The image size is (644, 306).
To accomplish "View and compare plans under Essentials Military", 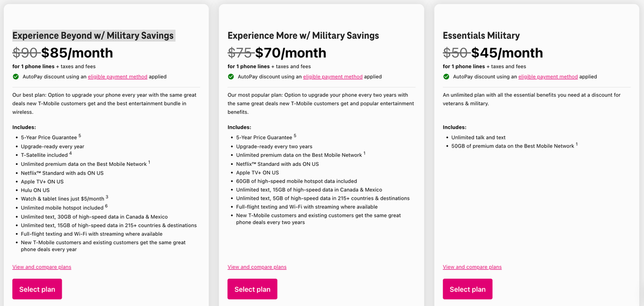I will pos(472,267).
